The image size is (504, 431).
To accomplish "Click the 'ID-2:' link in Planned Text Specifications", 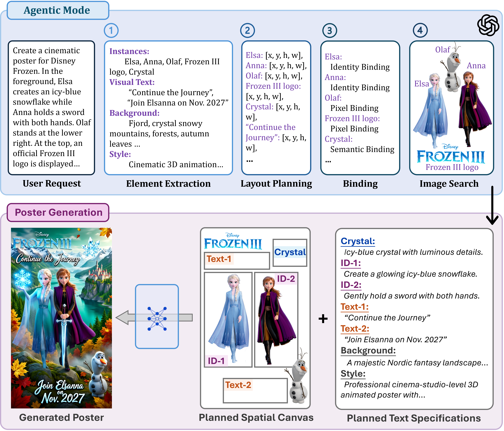I will tap(351, 285).
